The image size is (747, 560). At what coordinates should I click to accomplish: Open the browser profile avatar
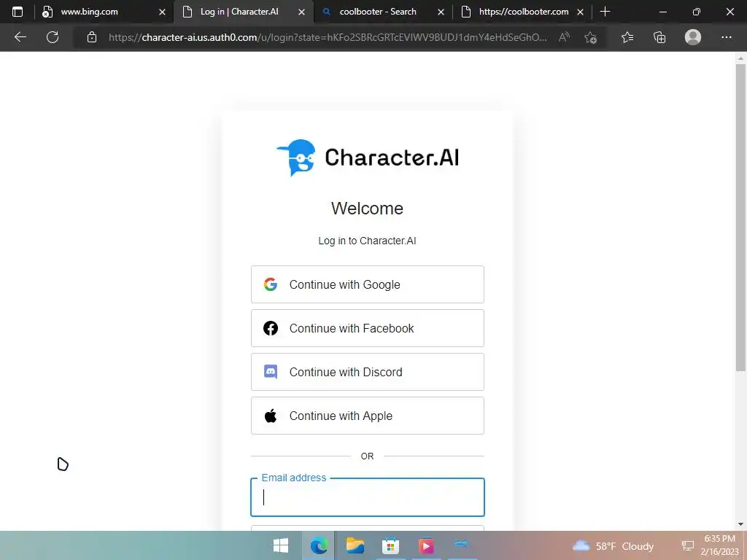tap(693, 37)
